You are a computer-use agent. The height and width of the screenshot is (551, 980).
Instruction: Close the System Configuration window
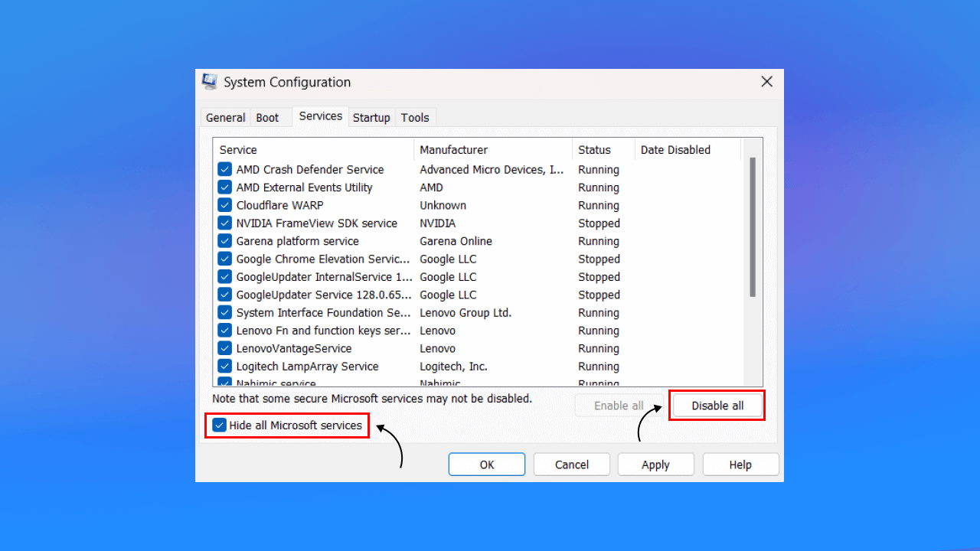tap(766, 82)
